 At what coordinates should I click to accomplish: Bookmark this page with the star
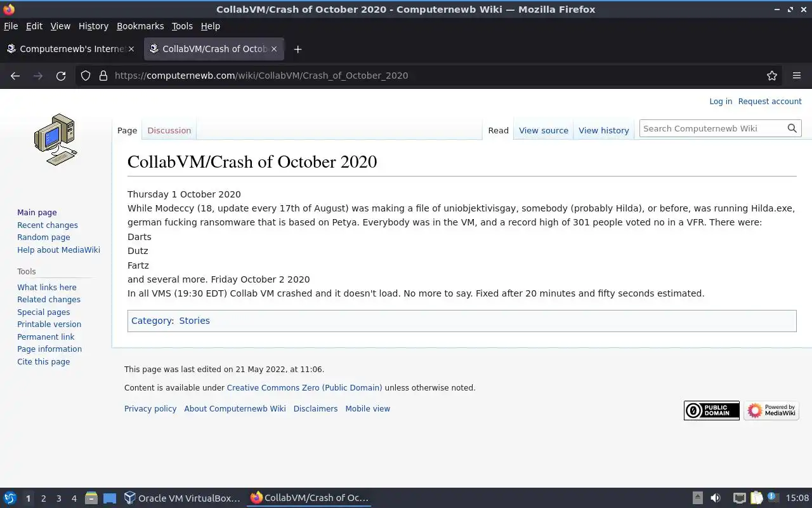772,76
